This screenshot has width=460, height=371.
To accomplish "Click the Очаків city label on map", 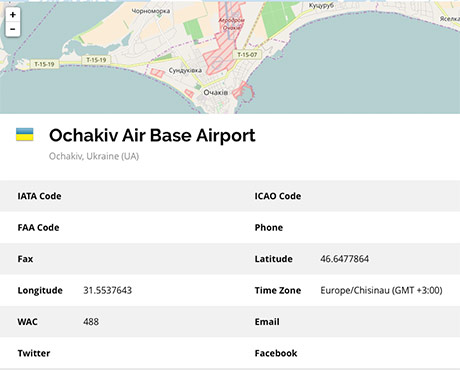I will (216, 92).
